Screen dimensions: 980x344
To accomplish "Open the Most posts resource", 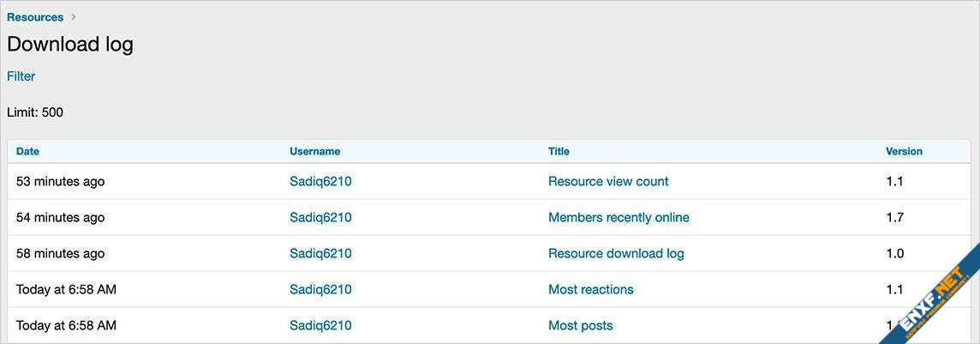I will [x=581, y=326].
